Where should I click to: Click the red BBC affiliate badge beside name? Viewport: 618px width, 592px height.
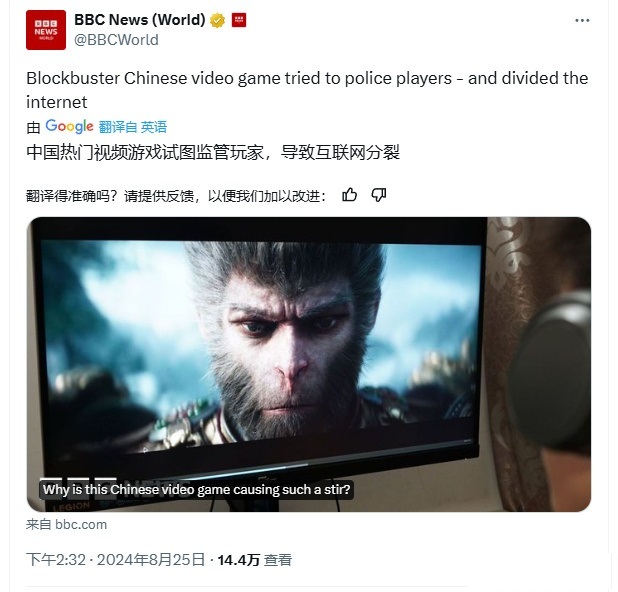(x=239, y=20)
